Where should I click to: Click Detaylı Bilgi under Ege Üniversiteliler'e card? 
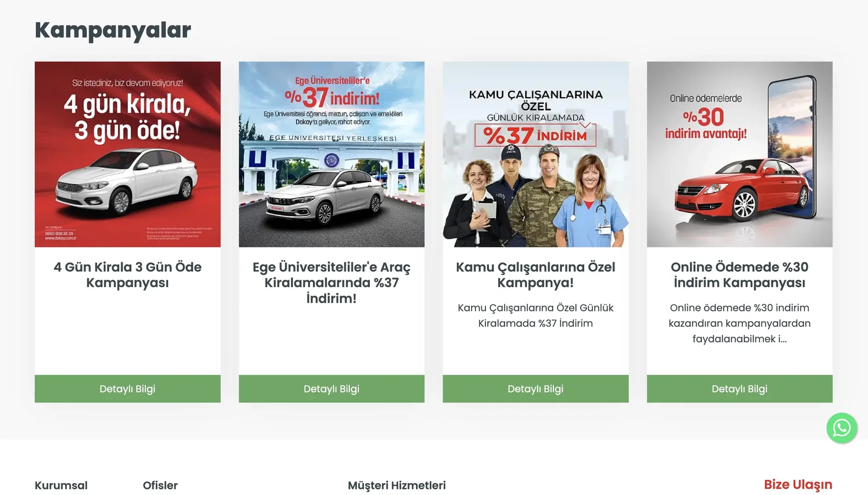(x=331, y=389)
